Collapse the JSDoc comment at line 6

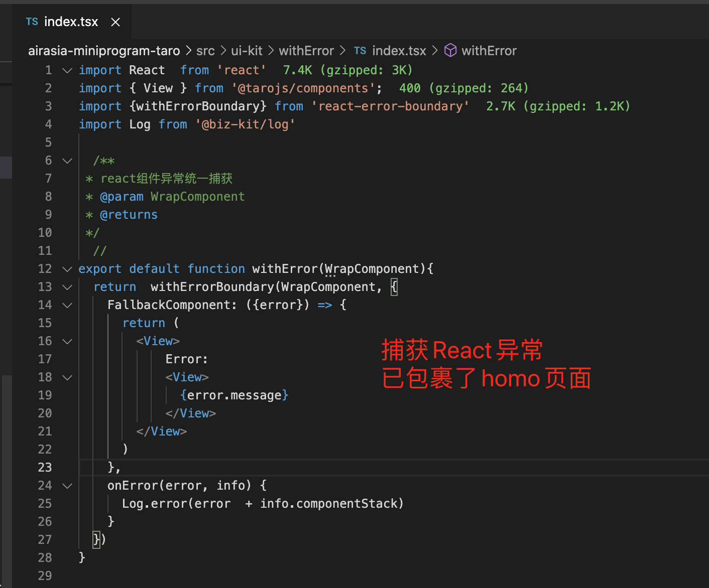pyautogui.click(x=67, y=161)
